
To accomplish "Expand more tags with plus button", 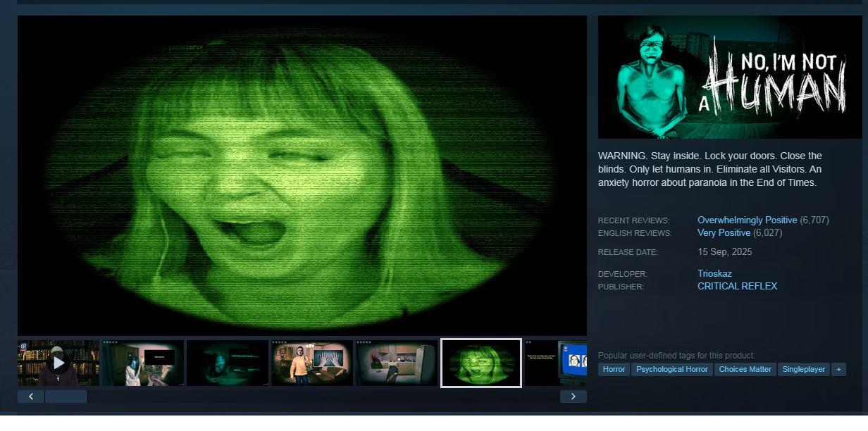I will tap(838, 369).
